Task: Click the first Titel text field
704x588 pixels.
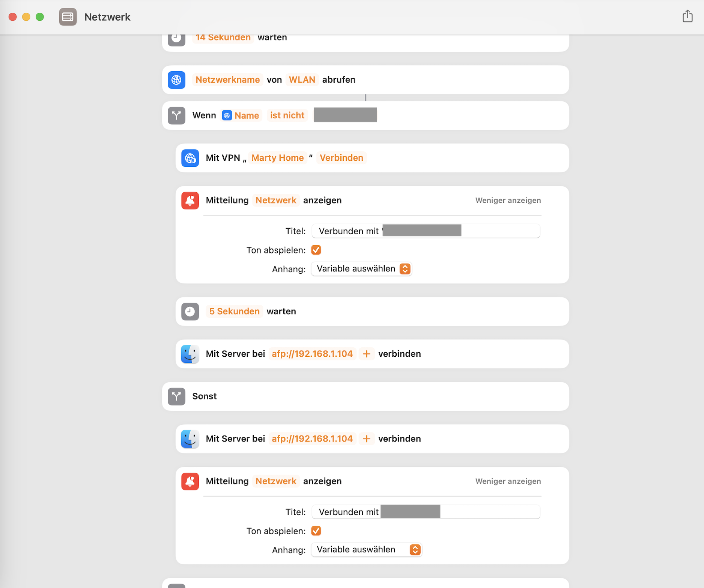Action: [499, 231]
